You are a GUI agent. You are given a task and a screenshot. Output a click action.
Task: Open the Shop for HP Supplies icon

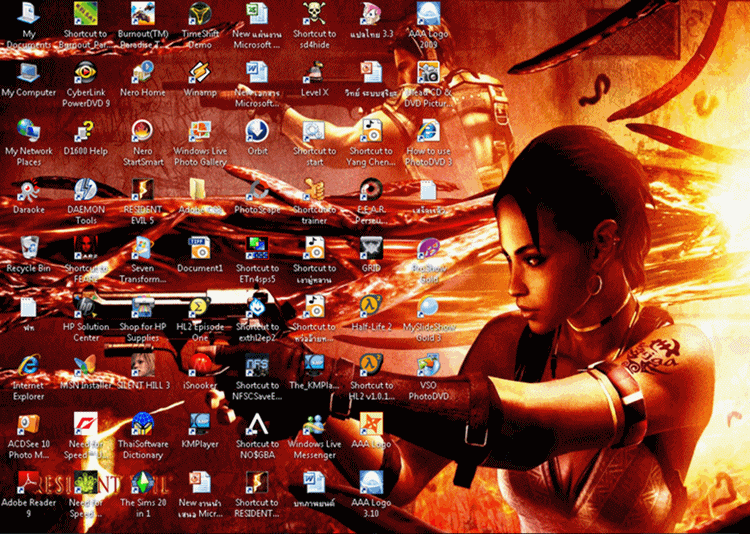click(x=143, y=307)
